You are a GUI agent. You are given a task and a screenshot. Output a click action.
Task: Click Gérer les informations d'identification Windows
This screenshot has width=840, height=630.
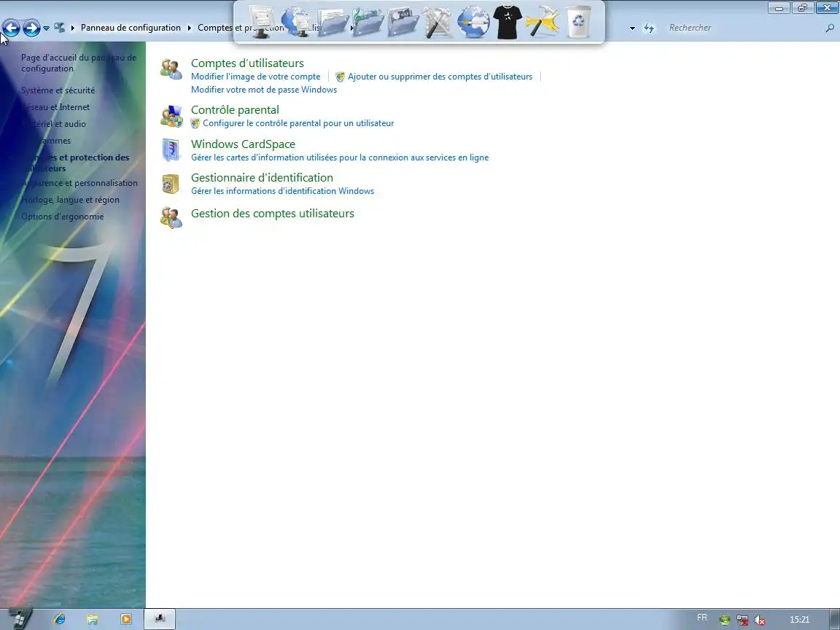[282, 191]
